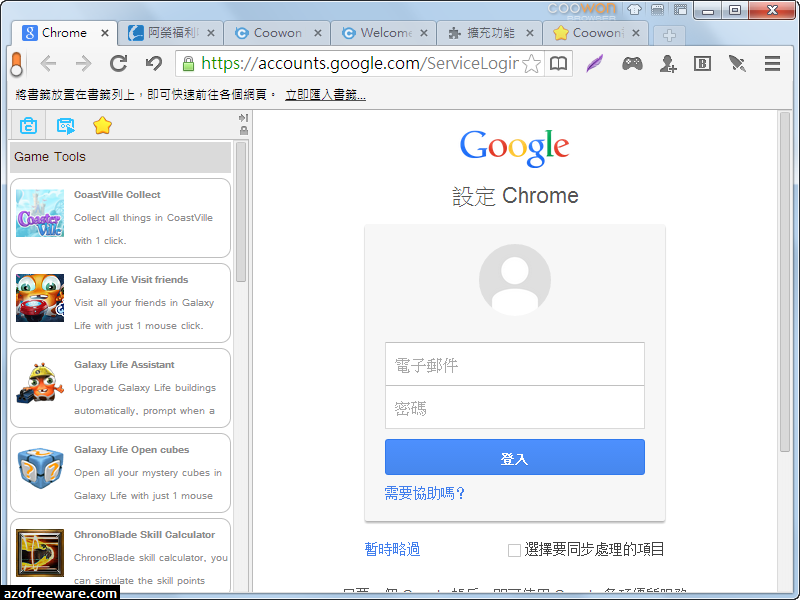Screen dimensions: 800x600
Task: Switch to the Chrome tab
Action: 64,33
